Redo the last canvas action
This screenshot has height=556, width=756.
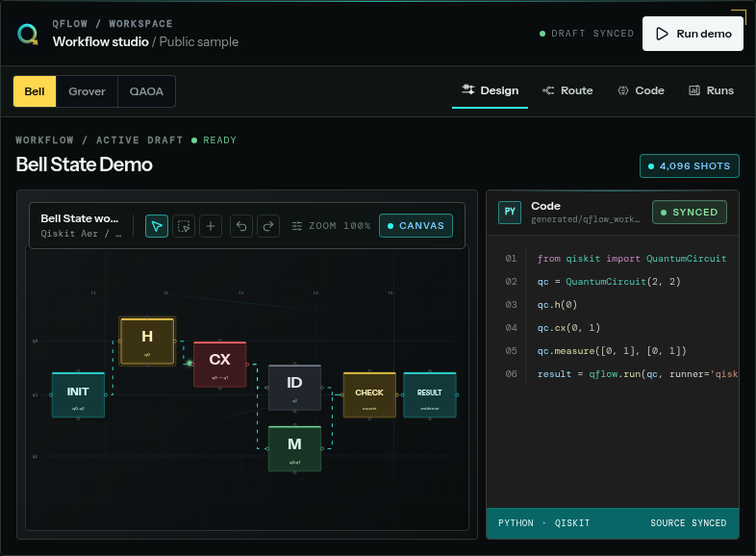click(268, 226)
